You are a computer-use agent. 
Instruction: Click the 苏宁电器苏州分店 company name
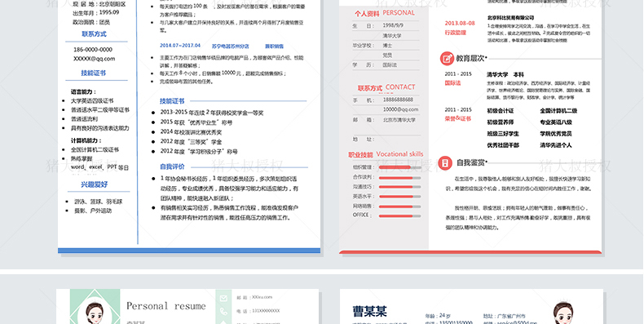tap(231, 47)
